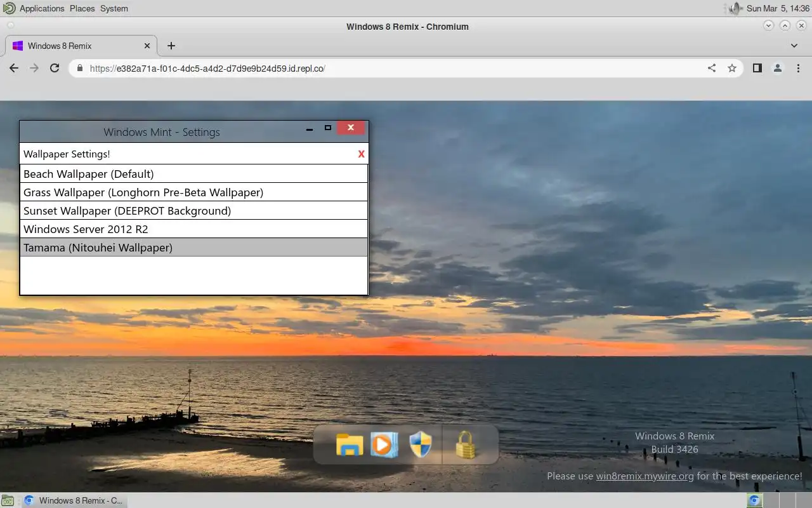Click the padlock lock icon in dock
Screen dimensions: 812x508
[x=466, y=444]
